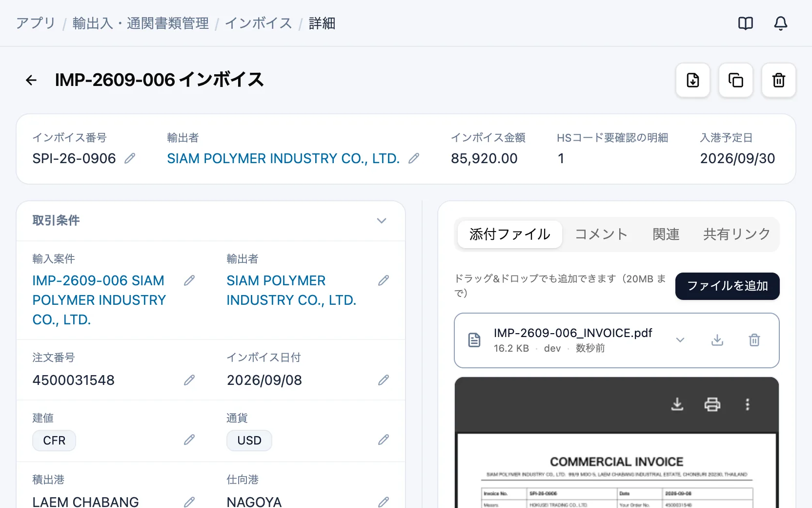The image size is (812, 508).
Task: Edit 通貨 USD pencil icon
Action: pos(384,440)
